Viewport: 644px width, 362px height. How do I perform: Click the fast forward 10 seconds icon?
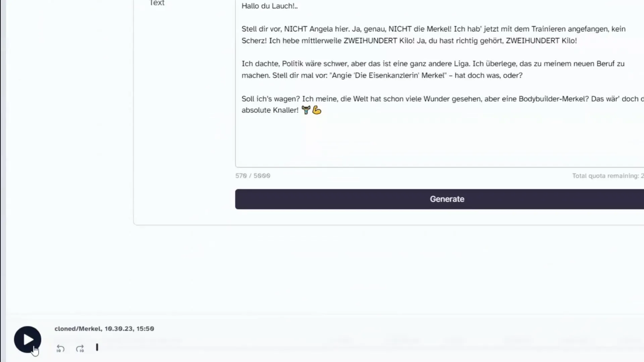coord(80,349)
